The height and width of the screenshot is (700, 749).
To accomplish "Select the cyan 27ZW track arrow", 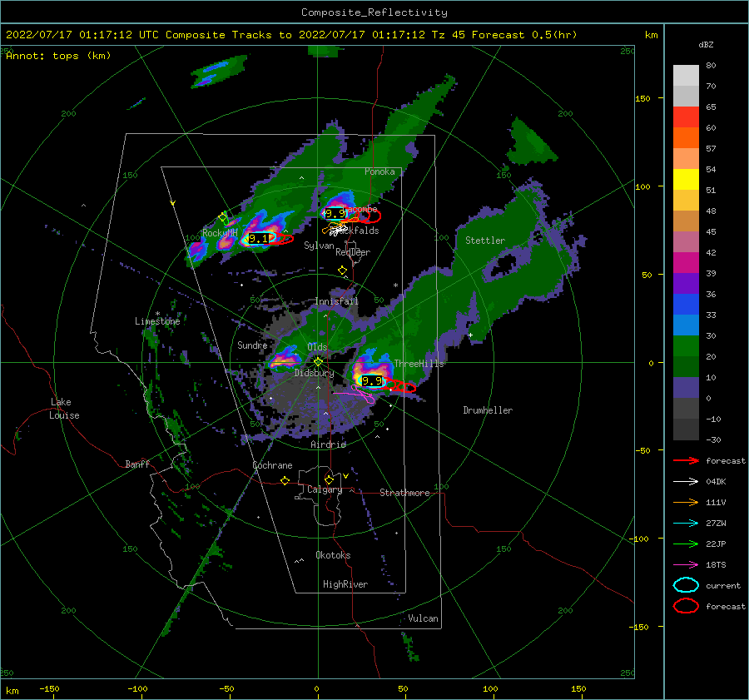I will pyautogui.click(x=686, y=524).
